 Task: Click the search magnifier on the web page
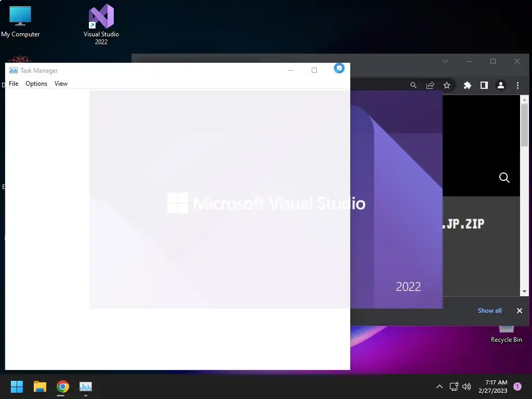504,178
